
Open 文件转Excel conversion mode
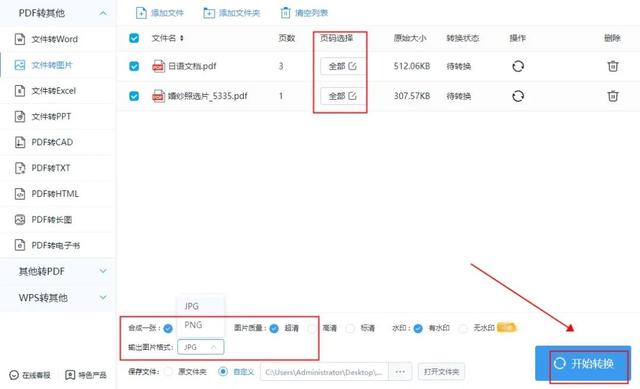[x=58, y=91]
